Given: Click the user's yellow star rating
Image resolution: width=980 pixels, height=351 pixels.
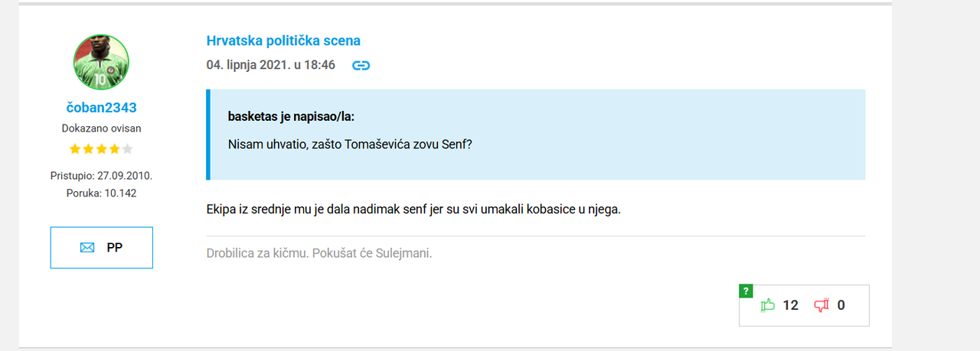Looking at the screenshot, I should 101,149.
